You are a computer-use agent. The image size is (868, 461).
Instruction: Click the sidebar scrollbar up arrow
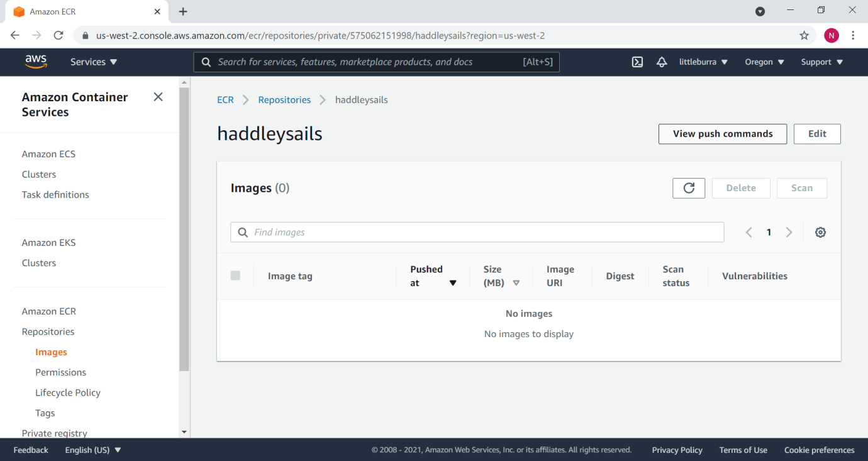pos(184,82)
